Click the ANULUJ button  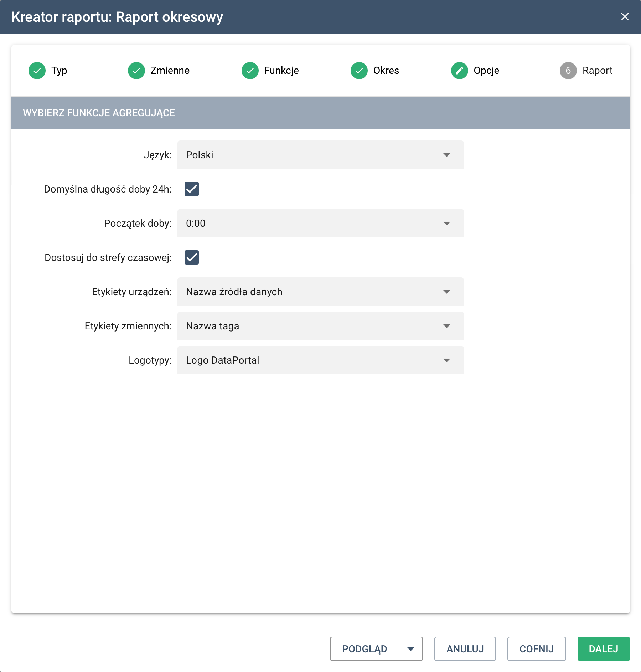[x=465, y=649]
